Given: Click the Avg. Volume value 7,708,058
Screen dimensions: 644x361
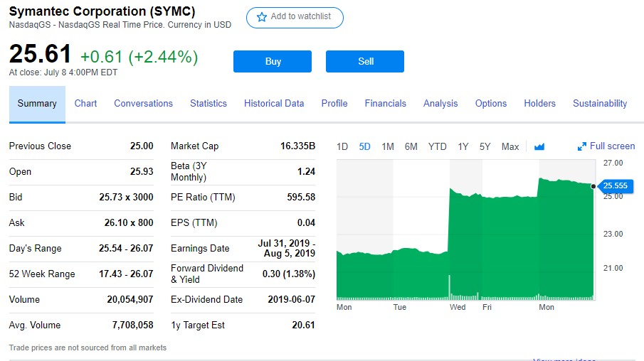Looking at the screenshot, I should click(132, 325).
